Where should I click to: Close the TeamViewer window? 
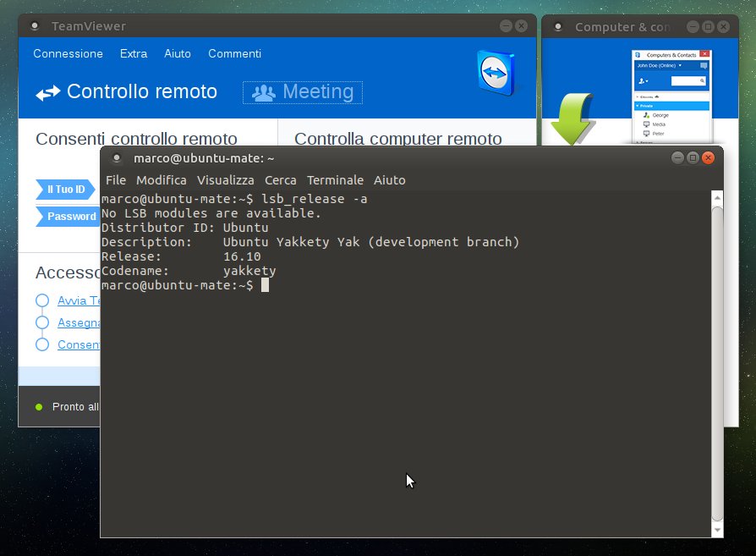[x=521, y=26]
